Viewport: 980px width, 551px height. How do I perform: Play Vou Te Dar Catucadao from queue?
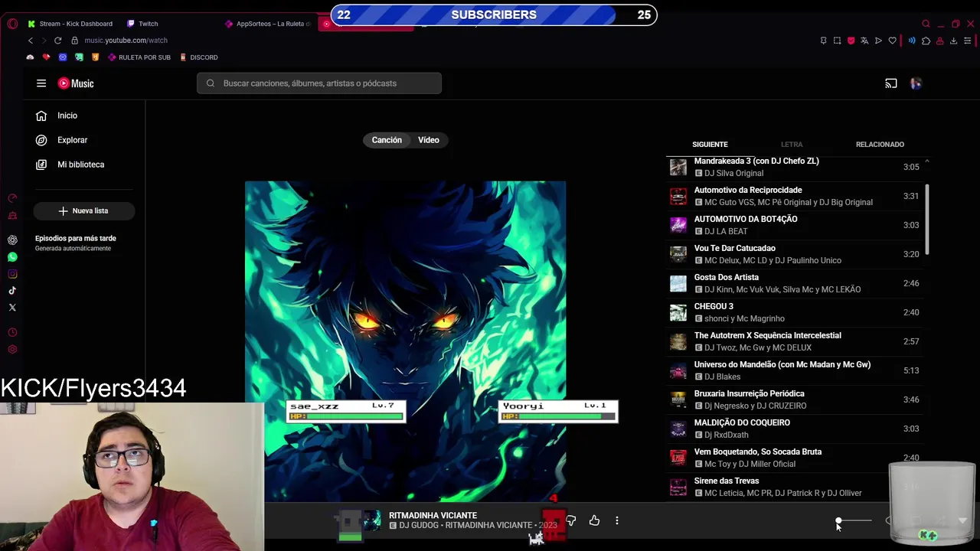click(x=796, y=254)
